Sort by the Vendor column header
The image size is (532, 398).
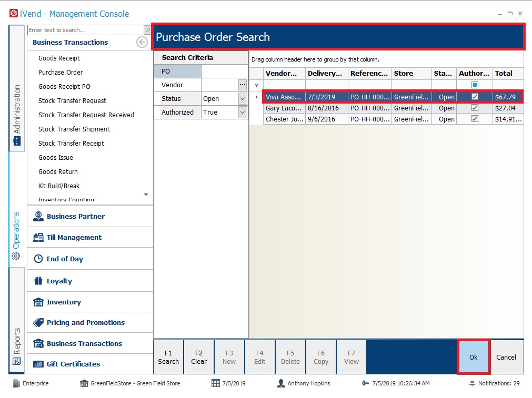point(284,74)
